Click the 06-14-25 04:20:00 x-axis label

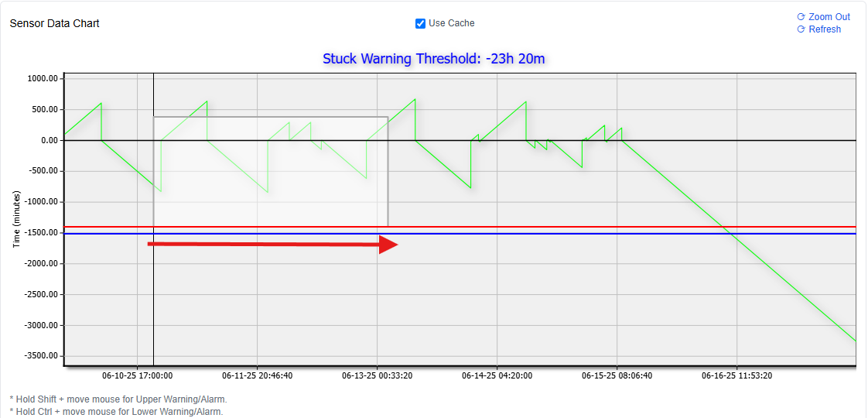pos(497,376)
